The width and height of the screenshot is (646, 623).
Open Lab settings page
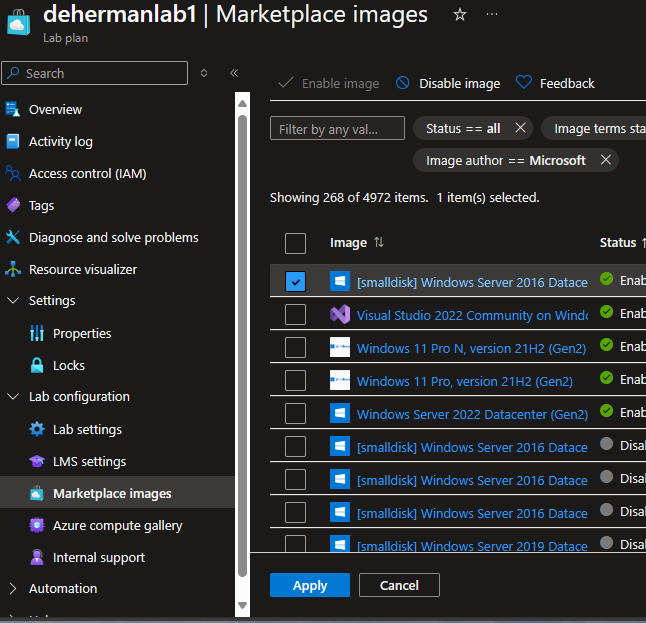click(87, 429)
